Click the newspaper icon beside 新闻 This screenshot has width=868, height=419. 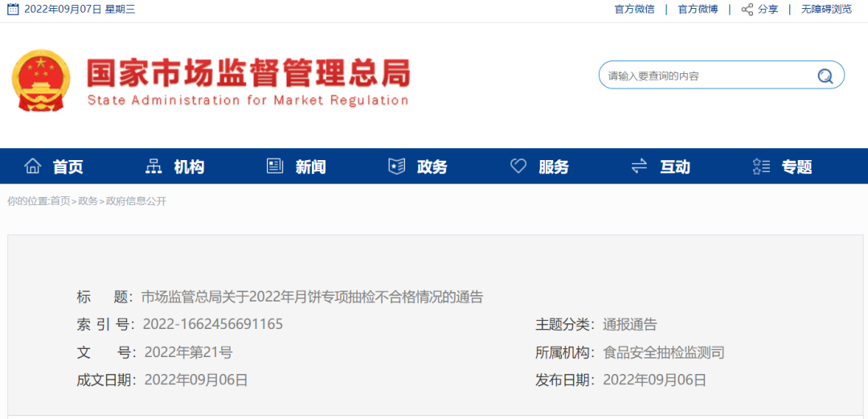(275, 166)
